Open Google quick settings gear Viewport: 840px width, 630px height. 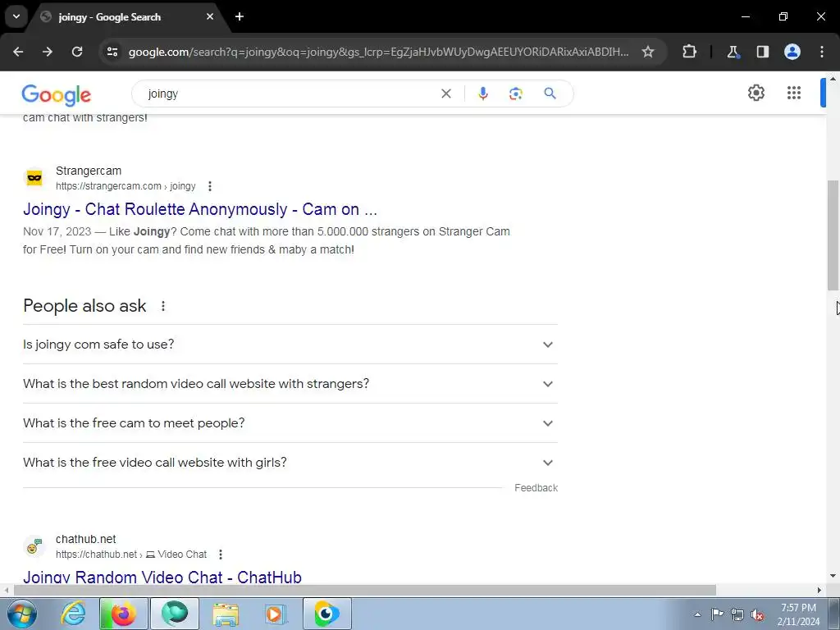point(756,93)
